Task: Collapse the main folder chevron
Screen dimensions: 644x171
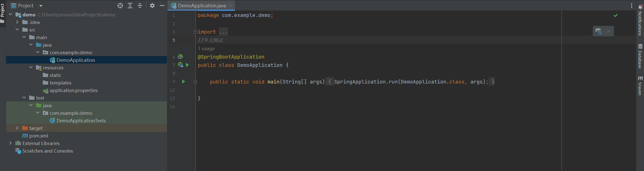Action: point(24,37)
